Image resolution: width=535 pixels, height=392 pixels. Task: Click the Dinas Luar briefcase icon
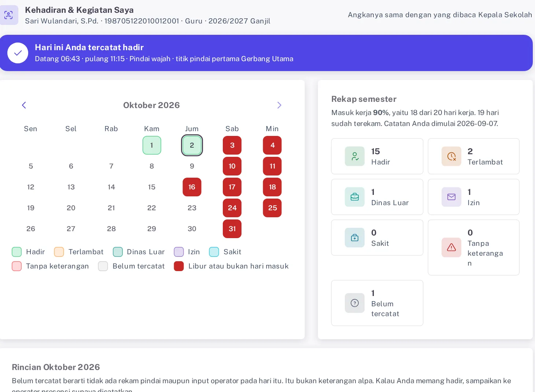click(x=354, y=197)
